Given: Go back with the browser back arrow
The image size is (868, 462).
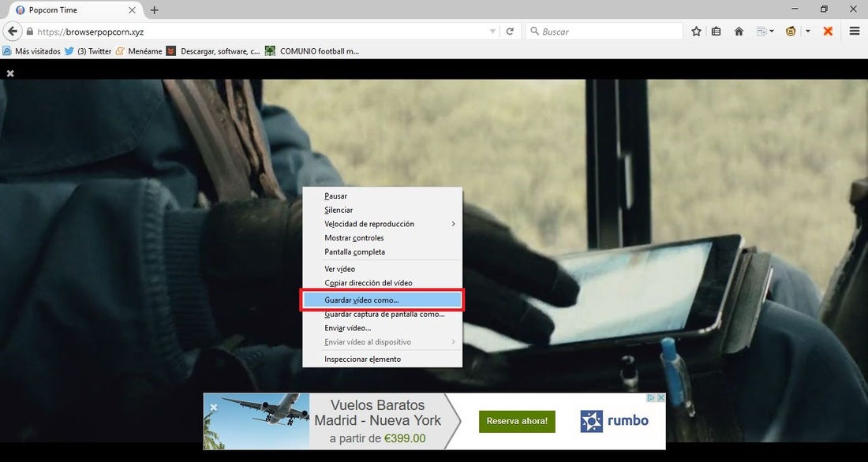Looking at the screenshot, I should pos(12,32).
